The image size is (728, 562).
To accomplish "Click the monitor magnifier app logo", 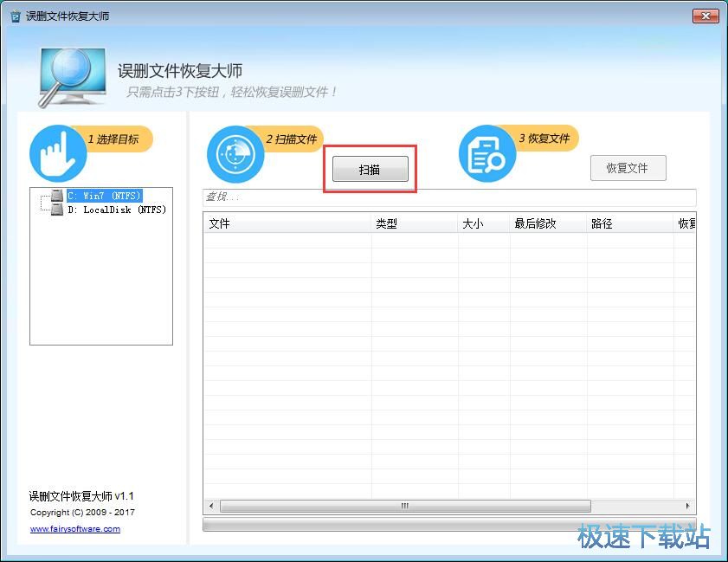I will (73, 77).
